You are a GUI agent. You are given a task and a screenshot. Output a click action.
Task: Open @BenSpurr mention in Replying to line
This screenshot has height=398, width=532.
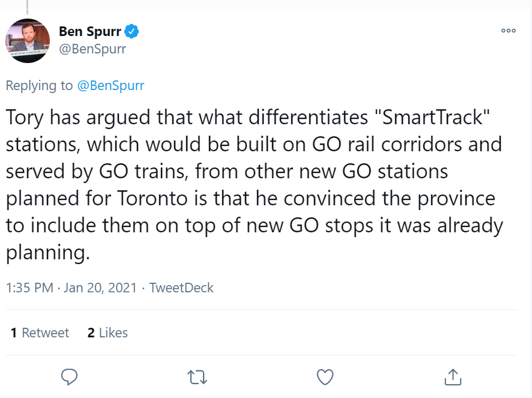tap(110, 85)
